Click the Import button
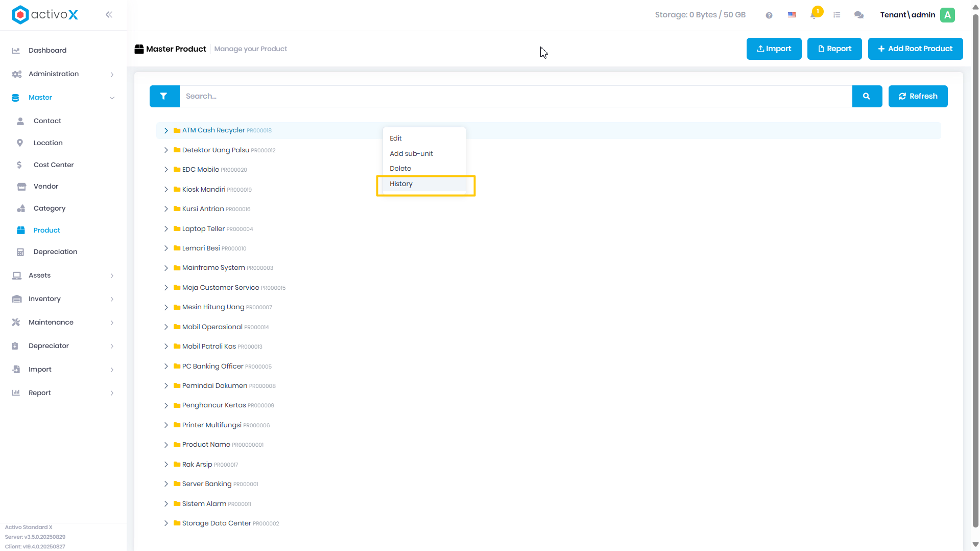The image size is (980, 551). click(774, 49)
